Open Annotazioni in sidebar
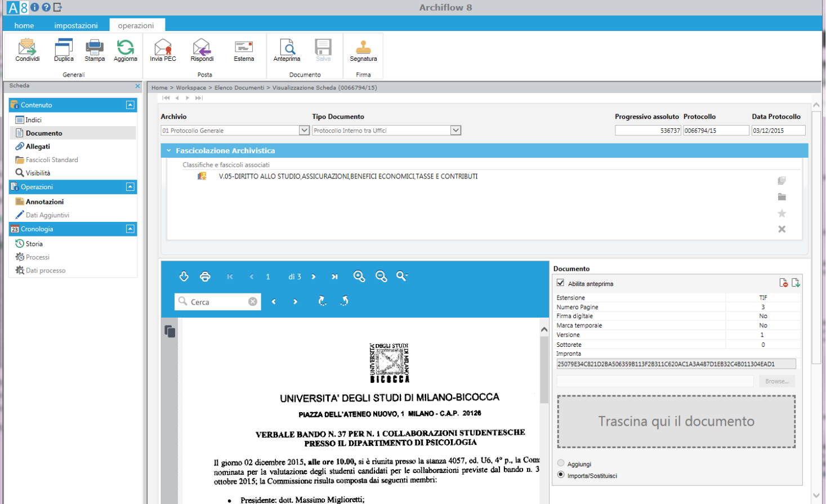Screen dimensions: 826x504 [x=44, y=202]
